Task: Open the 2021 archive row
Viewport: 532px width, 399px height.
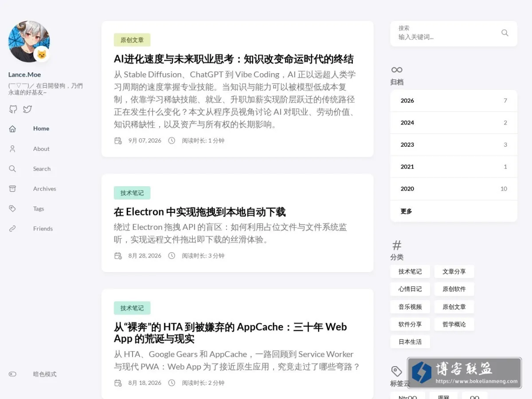Action: tap(454, 167)
